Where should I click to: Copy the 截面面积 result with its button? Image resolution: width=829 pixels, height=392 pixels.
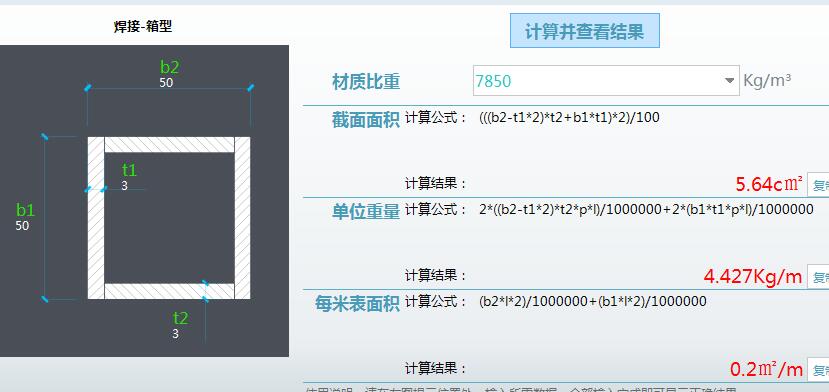click(x=818, y=185)
